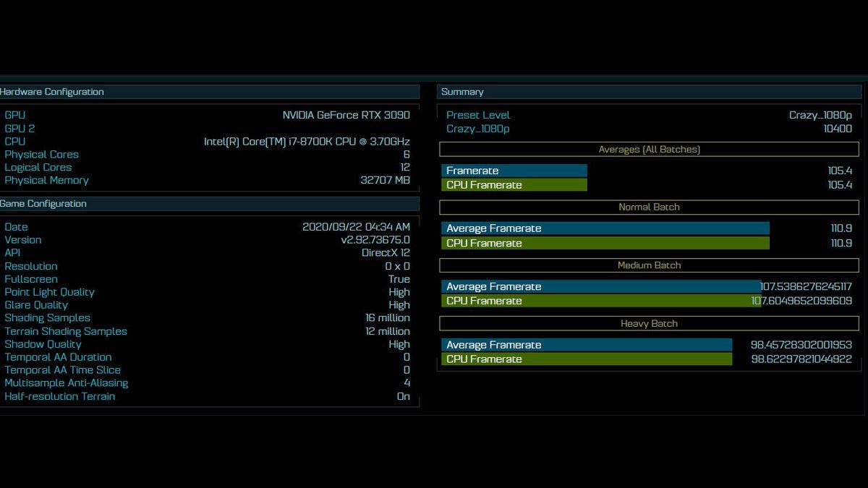Image resolution: width=868 pixels, height=488 pixels.
Task: Click the Averages (All Batches) header
Action: pyautogui.click(x=648, y=149)
